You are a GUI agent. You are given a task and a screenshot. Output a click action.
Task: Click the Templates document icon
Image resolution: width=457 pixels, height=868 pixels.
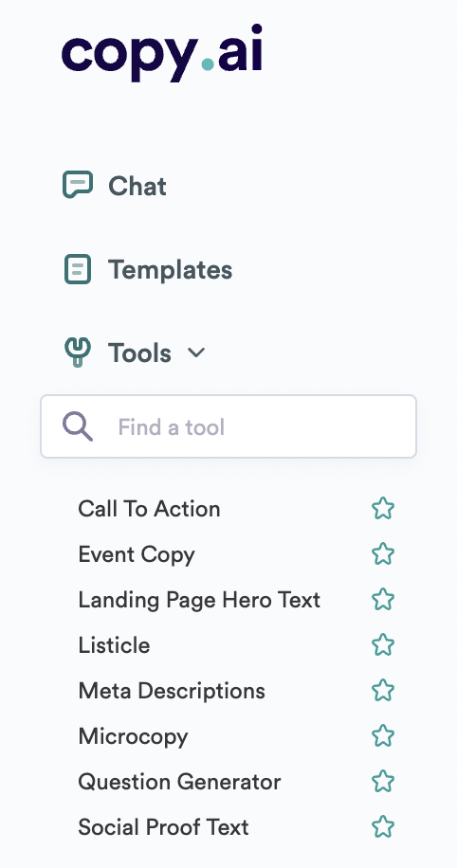point(78,269)
